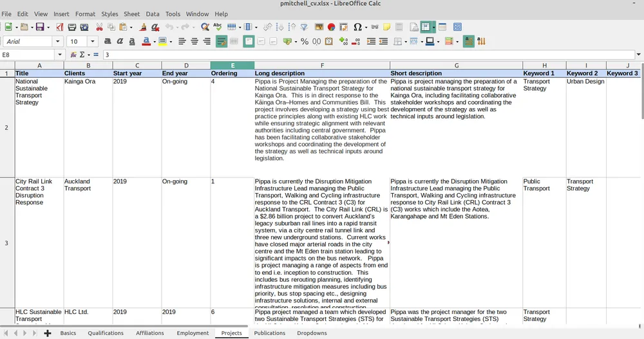This screenshot has height=339, width=644.
Task: Expand Name Box dropdown arrow
Action: 59,55
